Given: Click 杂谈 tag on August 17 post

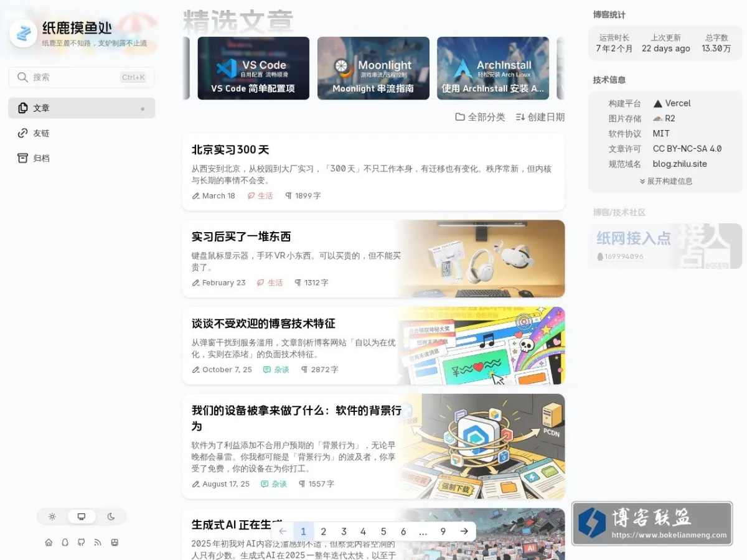Looking at the screenshot, I should click(x=274, y=484).
